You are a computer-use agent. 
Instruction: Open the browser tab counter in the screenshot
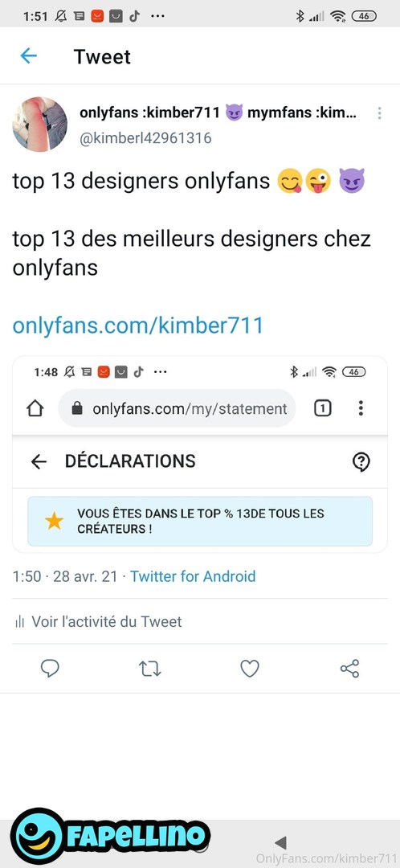coord(323,408)
